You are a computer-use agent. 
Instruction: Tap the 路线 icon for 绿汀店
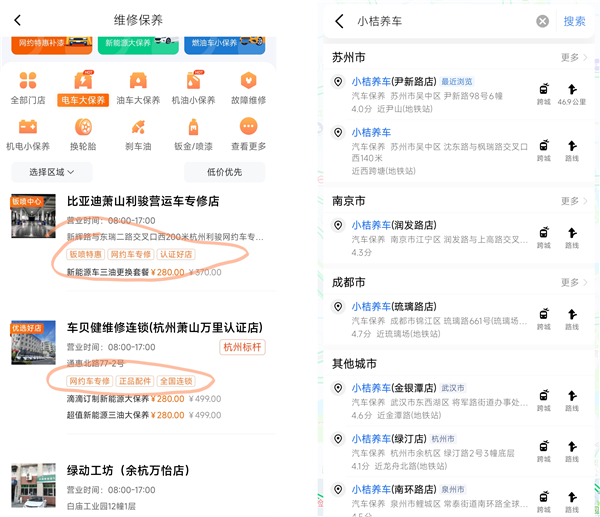572,452
